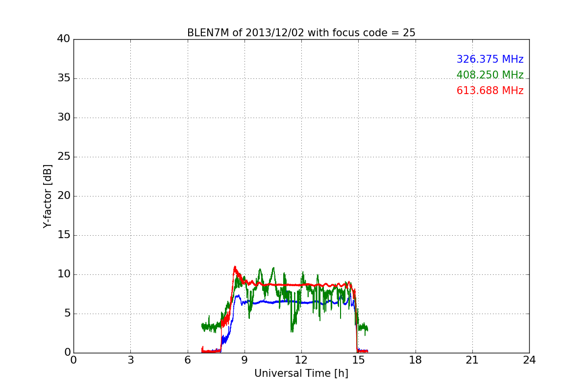Click x-axis tick label 15
Image resolution: width=588 pixels, height=392 pixels.
pyautogui.click(x=358, y=360)
